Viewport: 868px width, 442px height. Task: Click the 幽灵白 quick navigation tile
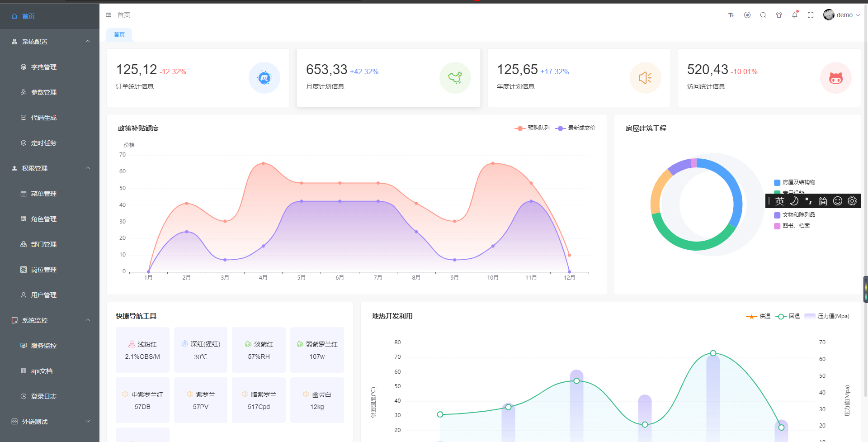pyautogui.click(x=317, y=400)
